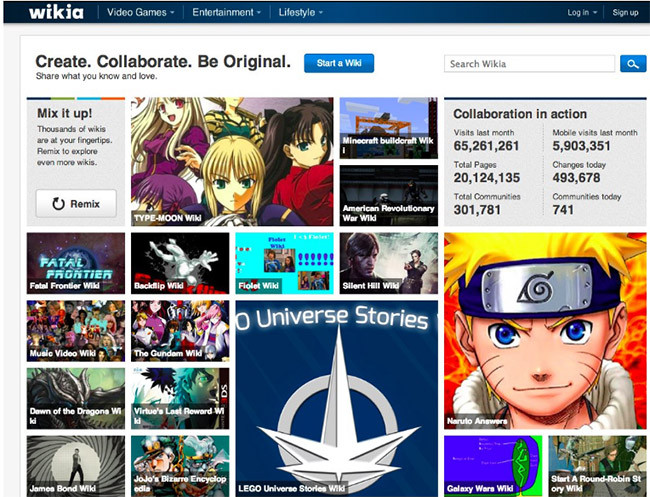Select the American Revolutionary War Wiki tile
This screenshot has height=497, width=650.
click(388, 195)
